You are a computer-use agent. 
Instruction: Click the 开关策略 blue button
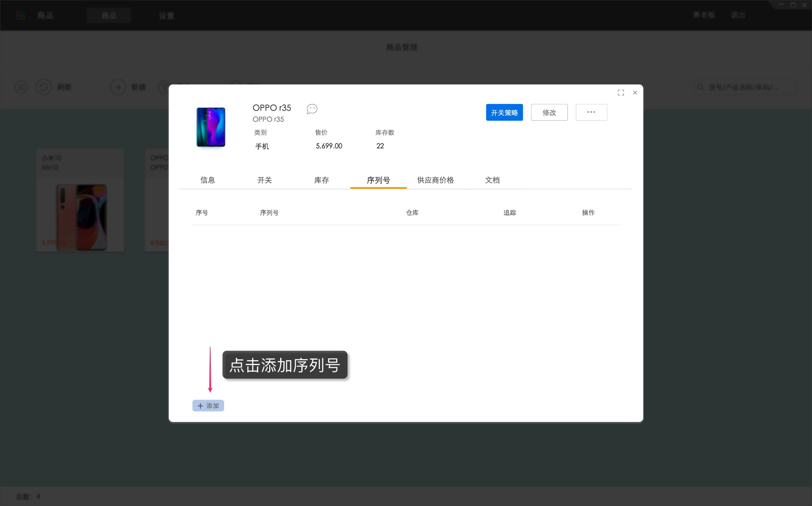click(x=504, y=112)
